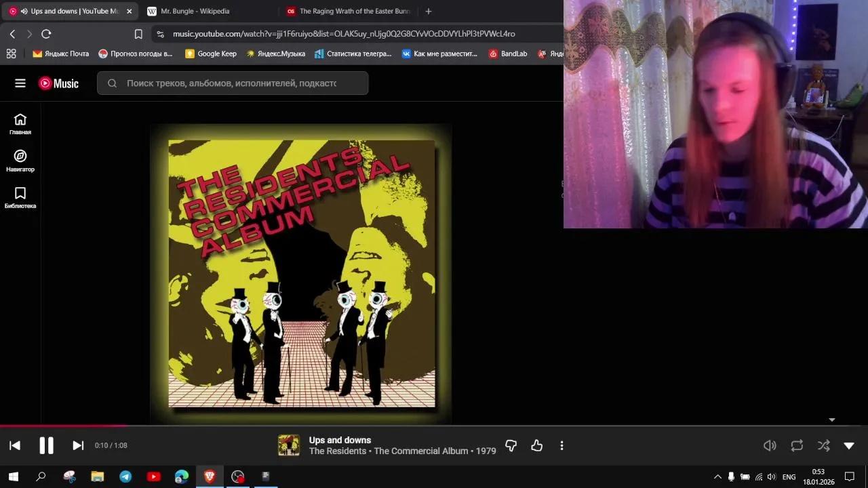Click Brave browser taskbar icon
The image size is (868, 488).
pyautogui.click(x=210, y=476)
